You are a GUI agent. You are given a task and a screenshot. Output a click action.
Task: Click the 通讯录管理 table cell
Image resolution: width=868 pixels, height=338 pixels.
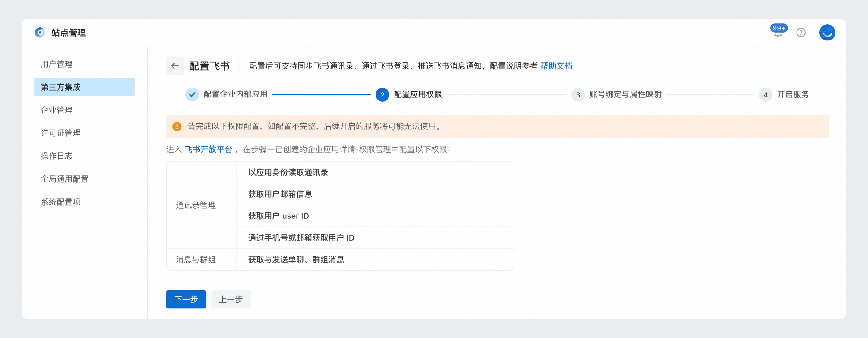(202, 205)
